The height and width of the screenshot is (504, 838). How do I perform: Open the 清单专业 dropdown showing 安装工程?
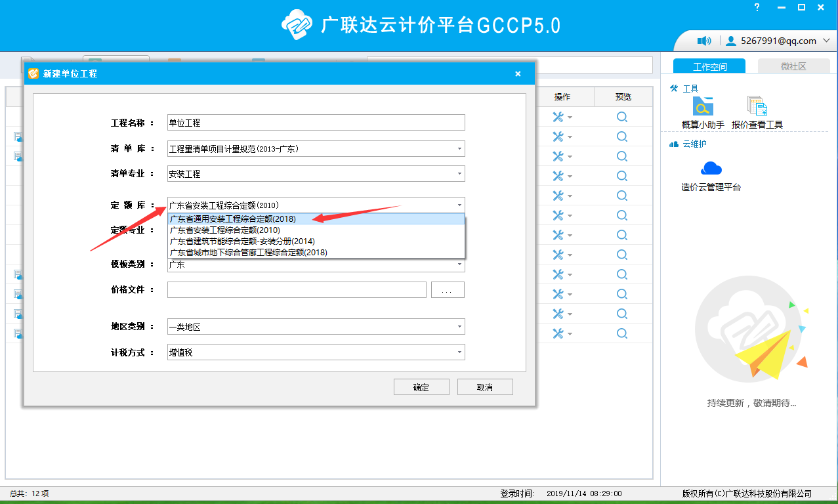pos(316,174)
